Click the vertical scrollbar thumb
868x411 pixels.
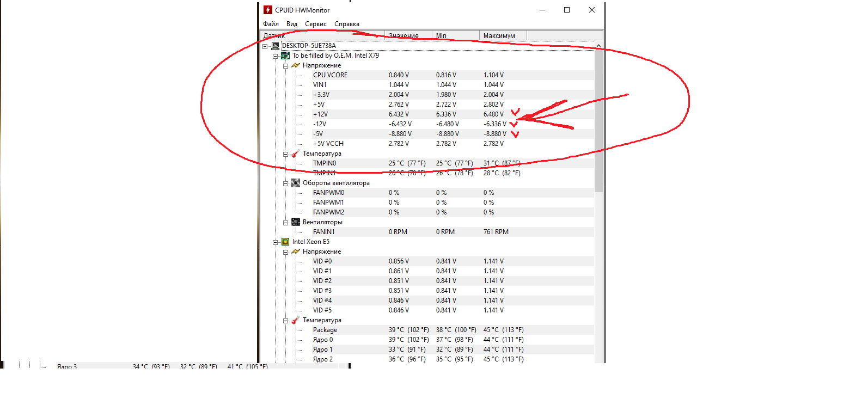click(599, 121)
